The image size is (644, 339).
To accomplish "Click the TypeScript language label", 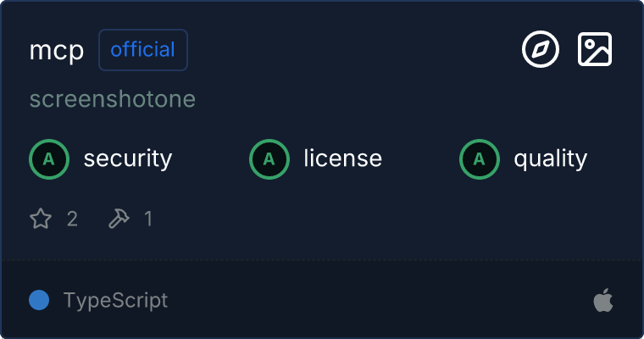I will coord(115,300).
